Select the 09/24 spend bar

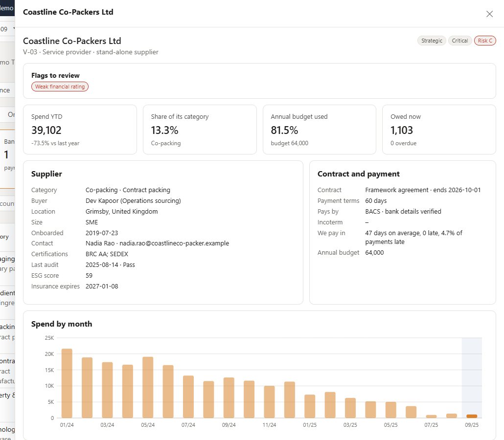point(229,398)
